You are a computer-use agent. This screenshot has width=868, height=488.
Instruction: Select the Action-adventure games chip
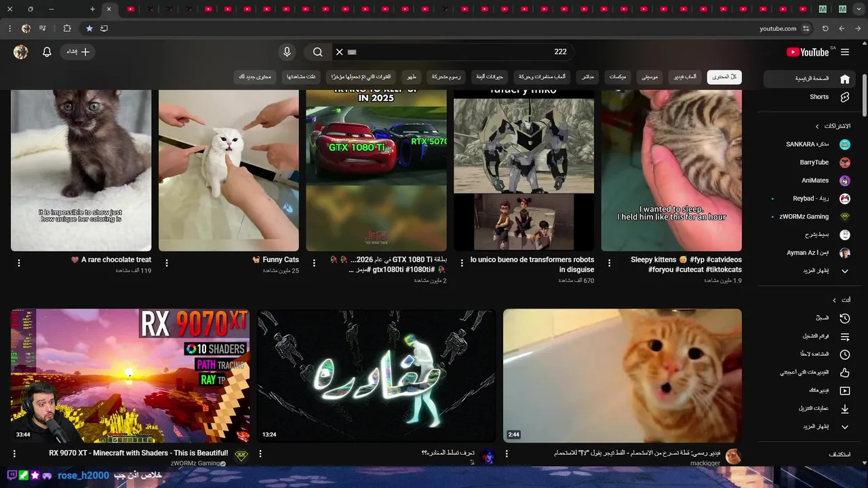pos(542,77)
